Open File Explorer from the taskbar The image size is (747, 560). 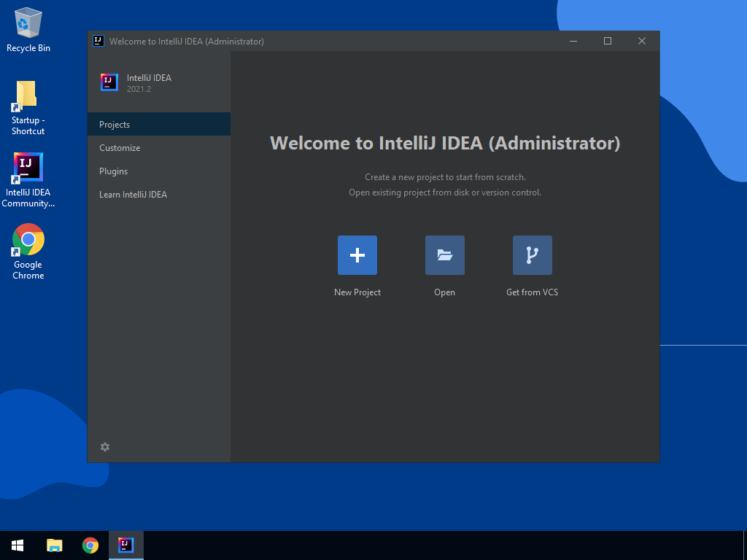(x=55, y=545)
